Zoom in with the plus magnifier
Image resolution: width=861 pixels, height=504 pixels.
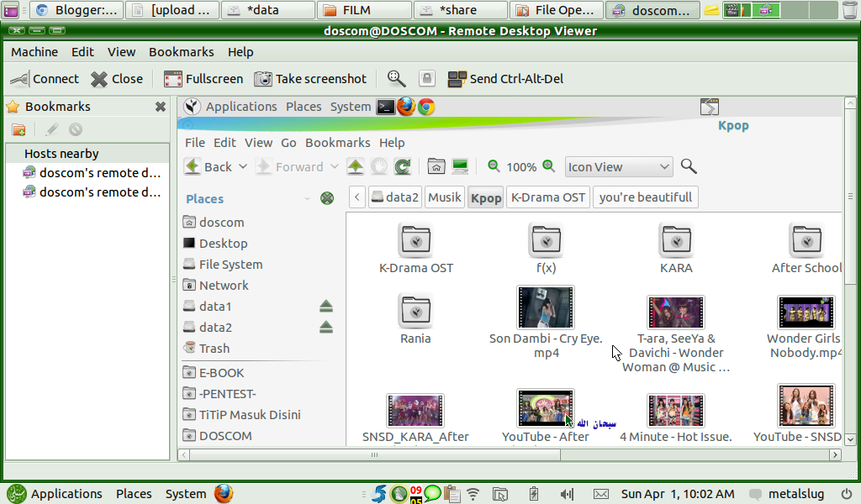tap(548, 166)
